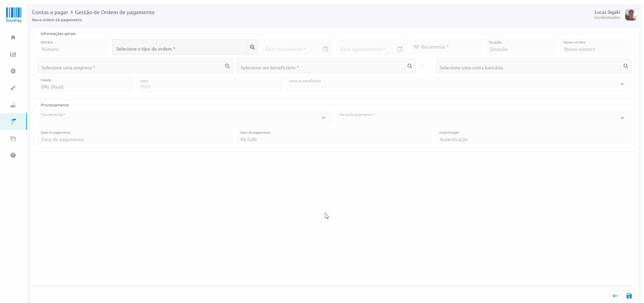
Task: Search for order type with magnifier
Action: [252, 47]
